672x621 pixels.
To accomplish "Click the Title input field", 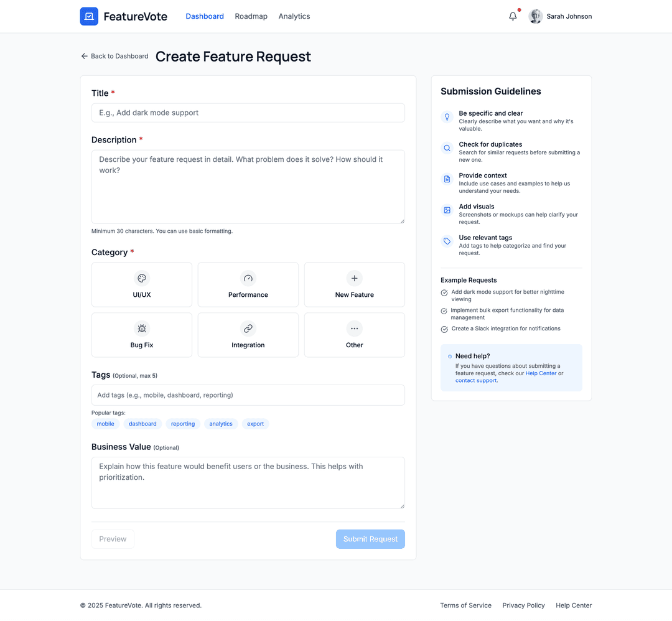I will pos(248,113).
